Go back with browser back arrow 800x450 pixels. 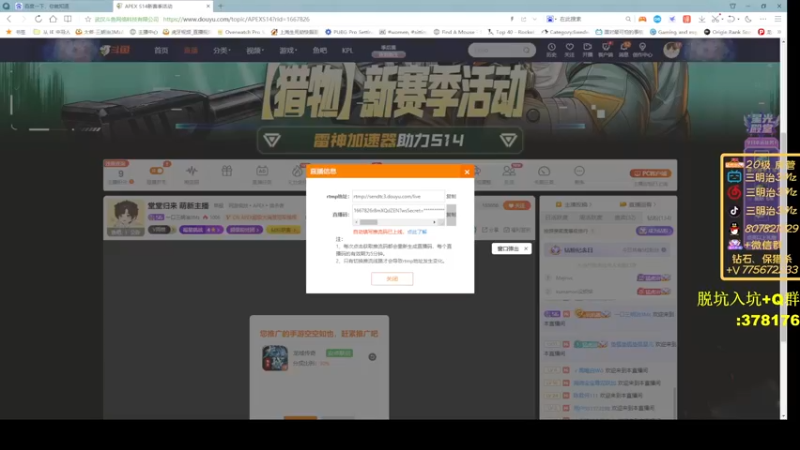point(9,19)
